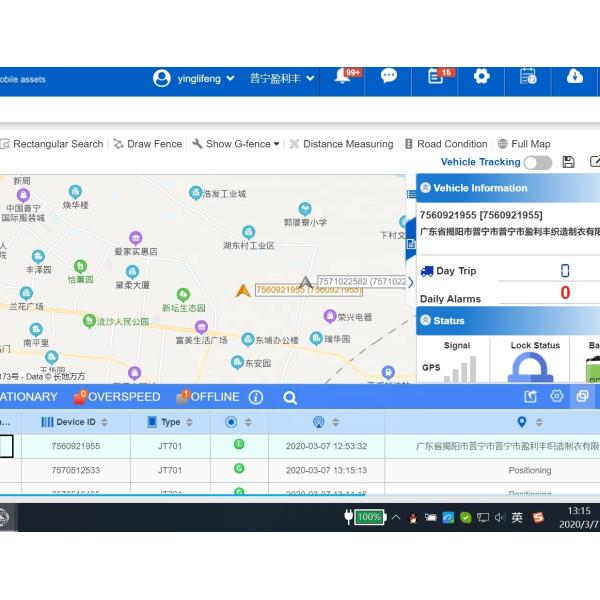Open the settings gear in top bar

(482, 77)
